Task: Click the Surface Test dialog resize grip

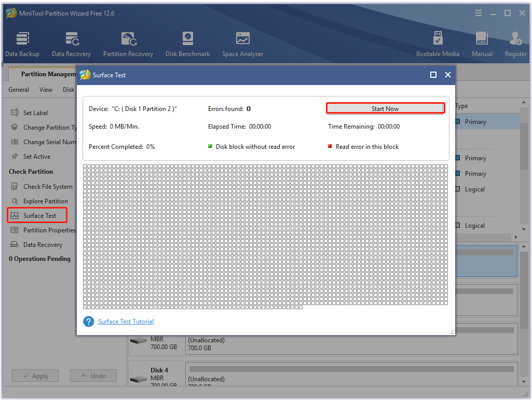Action: tap(452, 332)
